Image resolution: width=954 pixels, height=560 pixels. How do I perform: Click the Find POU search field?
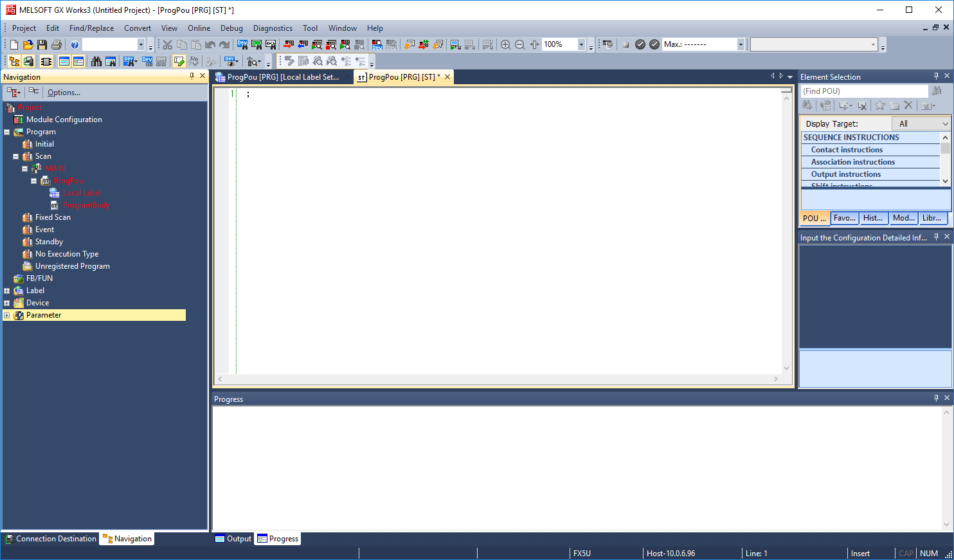pyautogui.click(x=863, y=91)
